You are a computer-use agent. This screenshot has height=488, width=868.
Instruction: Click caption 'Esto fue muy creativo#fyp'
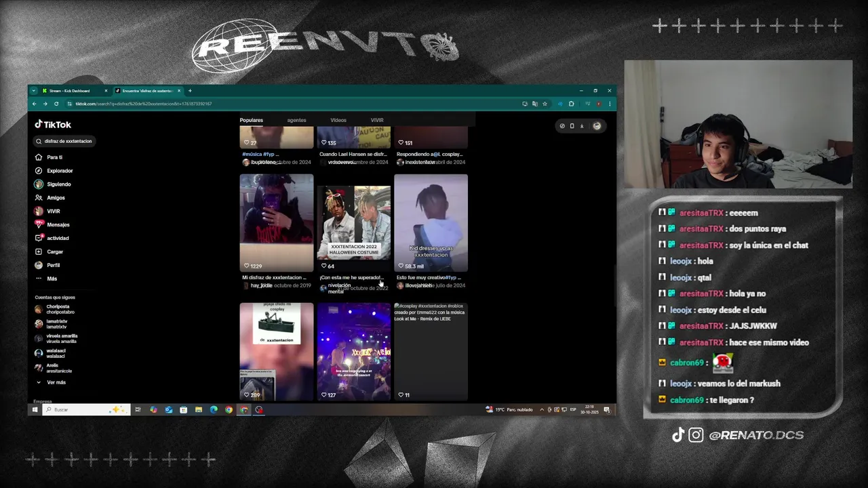tap(429, 277)
